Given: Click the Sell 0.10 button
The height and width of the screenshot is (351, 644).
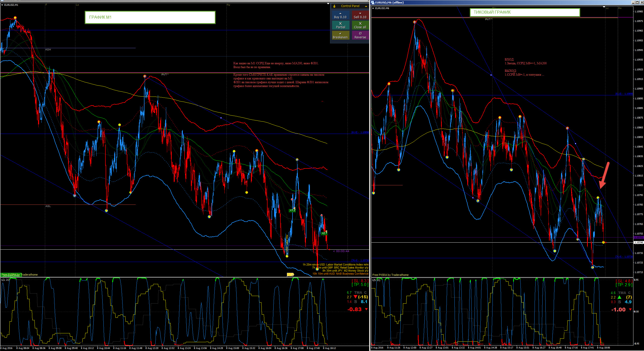Looking at the screenshot, I should pyautogui.click(x=360, y=15).
